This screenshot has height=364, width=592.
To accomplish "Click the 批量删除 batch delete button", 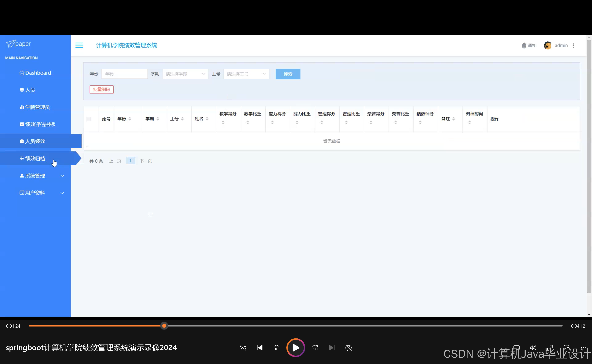I will pyautogui.click(x=101, y=90).
